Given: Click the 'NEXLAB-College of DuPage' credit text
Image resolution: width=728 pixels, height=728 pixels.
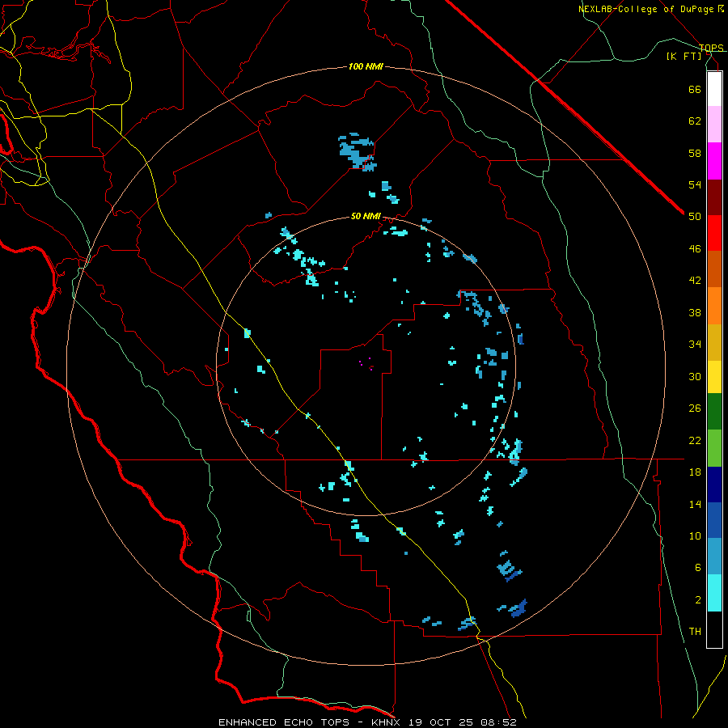Looking at the screenshot, I should (x=646, y=9).
